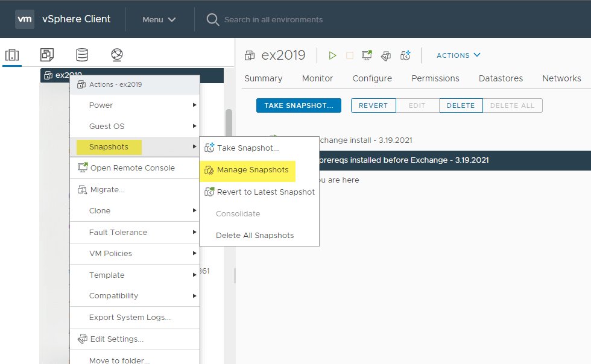Click the Take Snapshot submenu icon
Image resolution: width=591 pixels, height=364 pixels.
click(209, 148)
